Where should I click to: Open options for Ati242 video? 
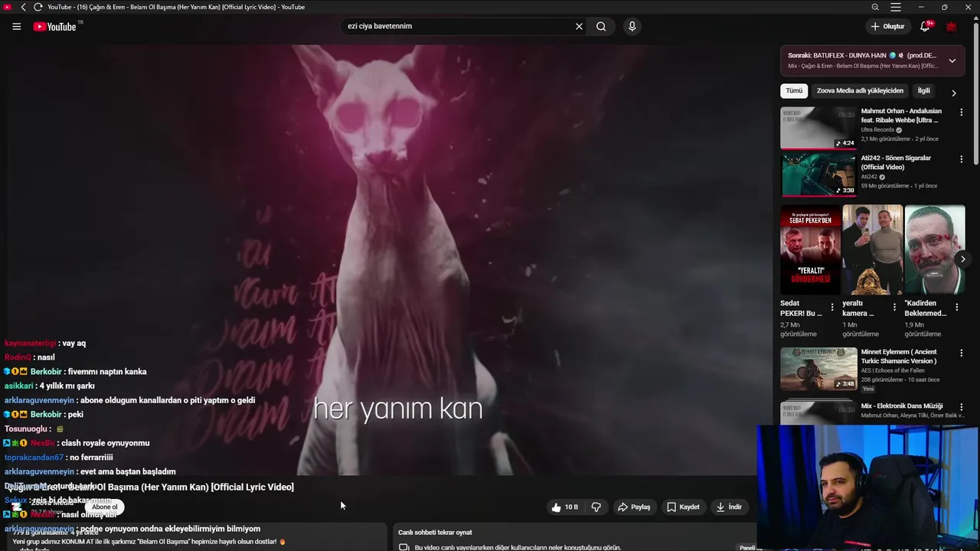point(961,159)
